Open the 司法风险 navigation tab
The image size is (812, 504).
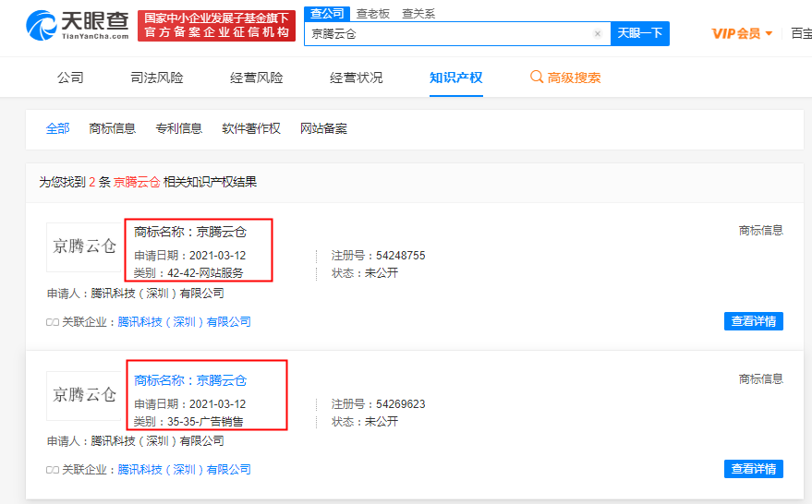[157, 78]
